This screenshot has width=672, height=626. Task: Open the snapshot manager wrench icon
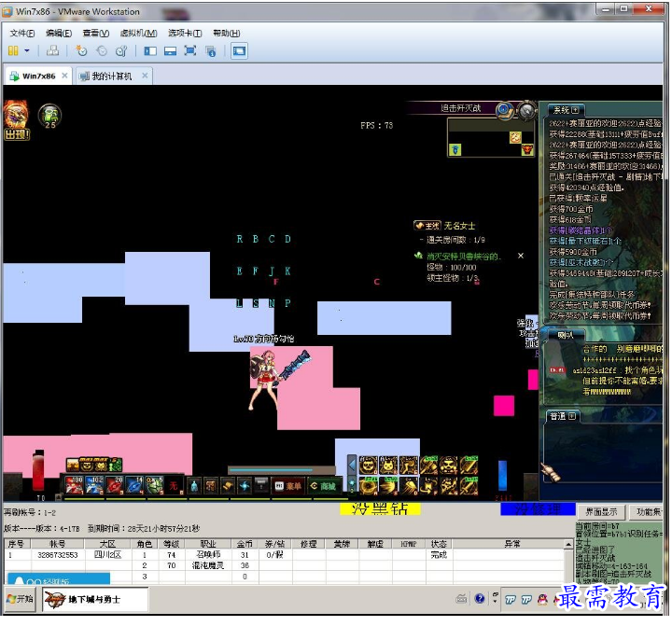(x=121, y=51)
